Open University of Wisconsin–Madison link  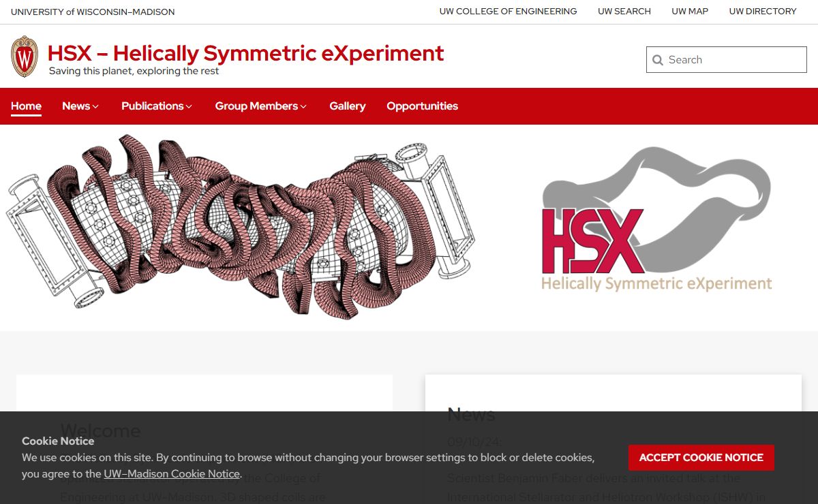click(93, 12)
